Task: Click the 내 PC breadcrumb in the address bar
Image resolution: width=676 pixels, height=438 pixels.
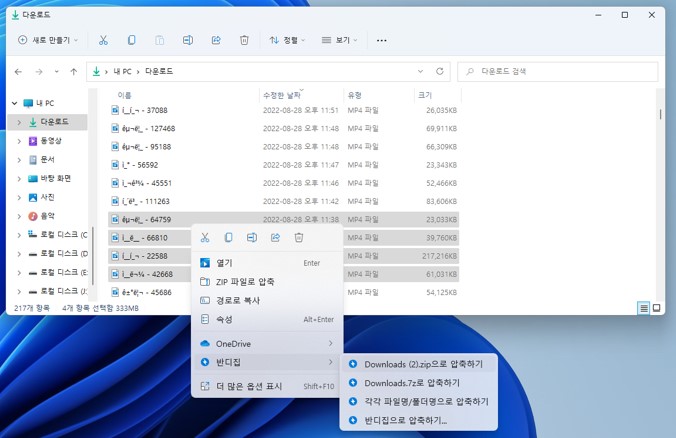Action: (122, 72)
